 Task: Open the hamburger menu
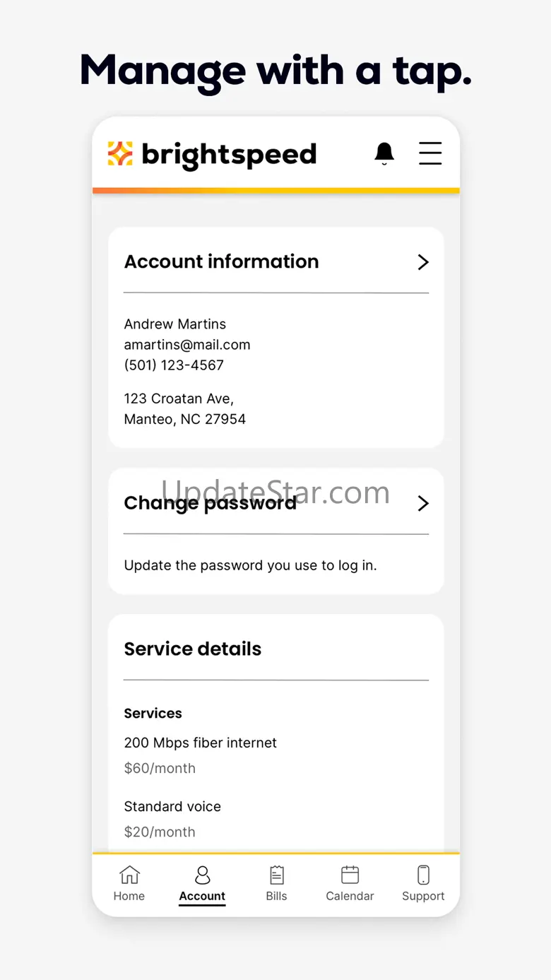(430, 153)
